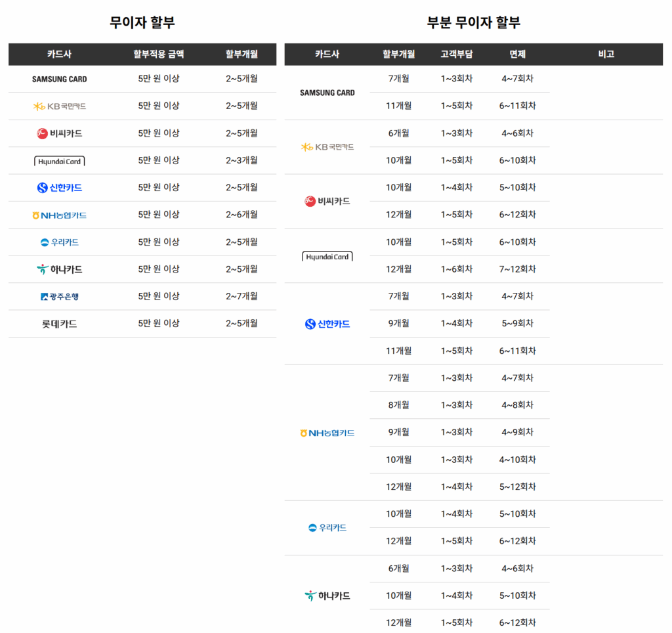Select the 4~8회차 cell

coord(517,405)
